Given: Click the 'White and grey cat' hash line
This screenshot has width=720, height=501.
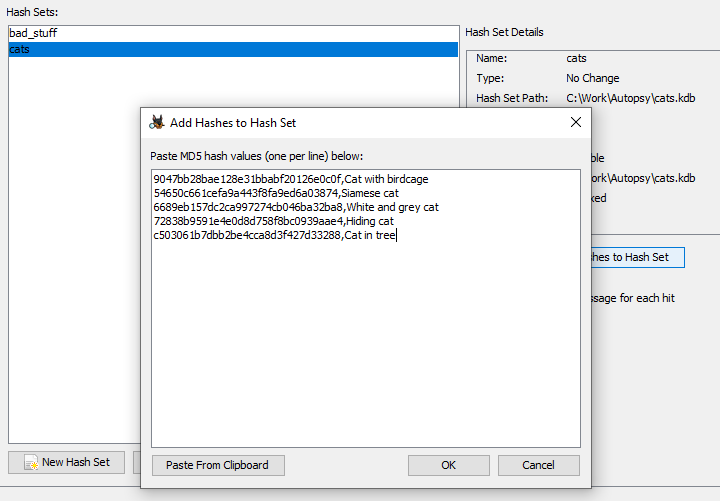Looking at the screenshot, I should tap(295, 207).
